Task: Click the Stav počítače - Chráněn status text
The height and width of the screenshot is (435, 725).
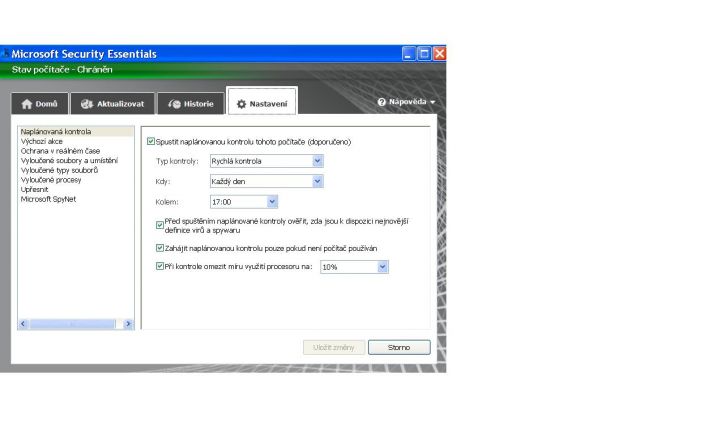Action: pyautogui.click(x=62, y=70)
